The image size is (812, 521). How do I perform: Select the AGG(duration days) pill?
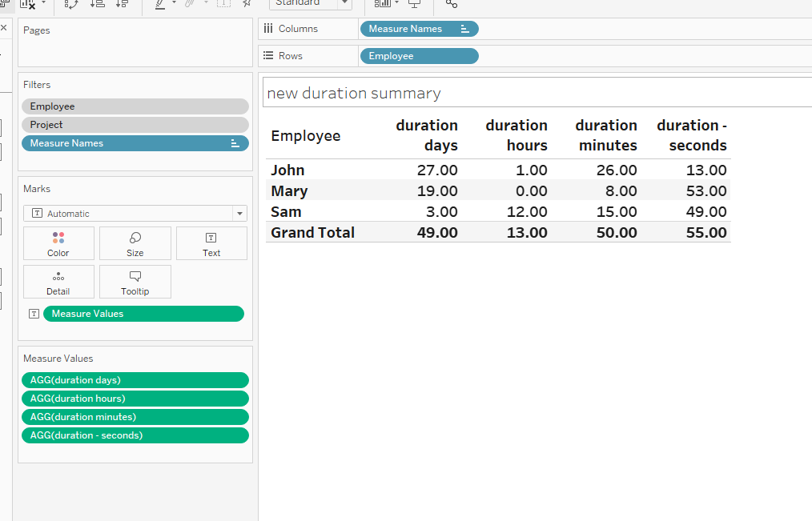(x=135, y=380)
